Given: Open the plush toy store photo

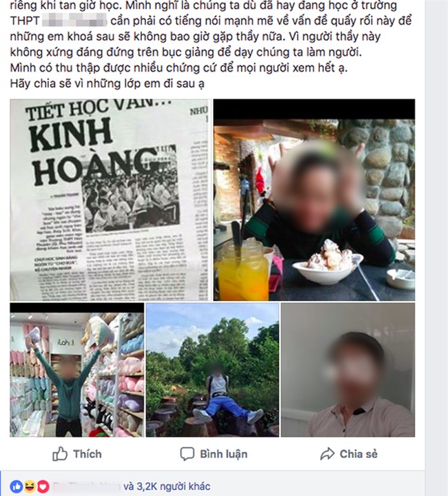Looking at the screenshot, I should 77,370.
